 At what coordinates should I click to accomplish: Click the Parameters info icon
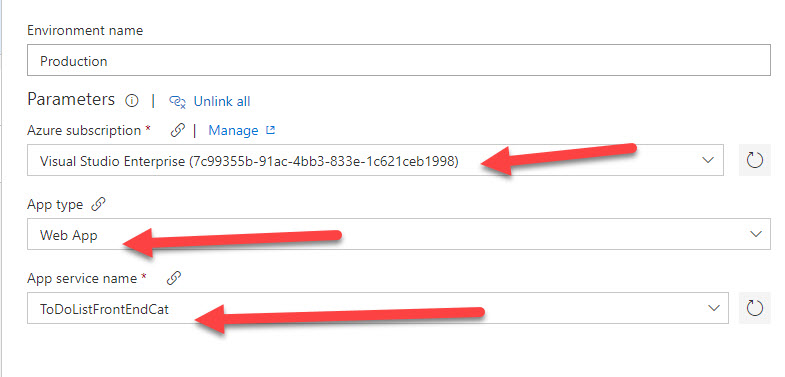[132, 101]
